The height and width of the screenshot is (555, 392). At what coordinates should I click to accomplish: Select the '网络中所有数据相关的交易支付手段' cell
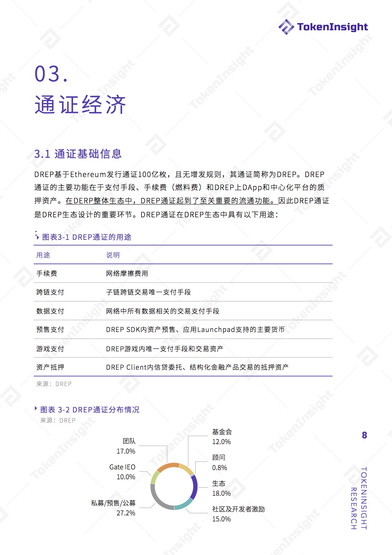coord(163,311)
